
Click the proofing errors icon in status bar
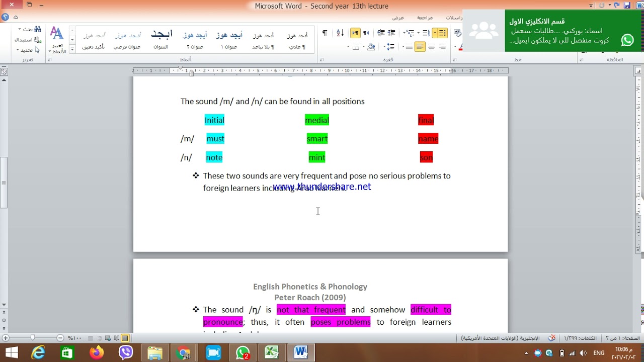click(x=552, y=338)
